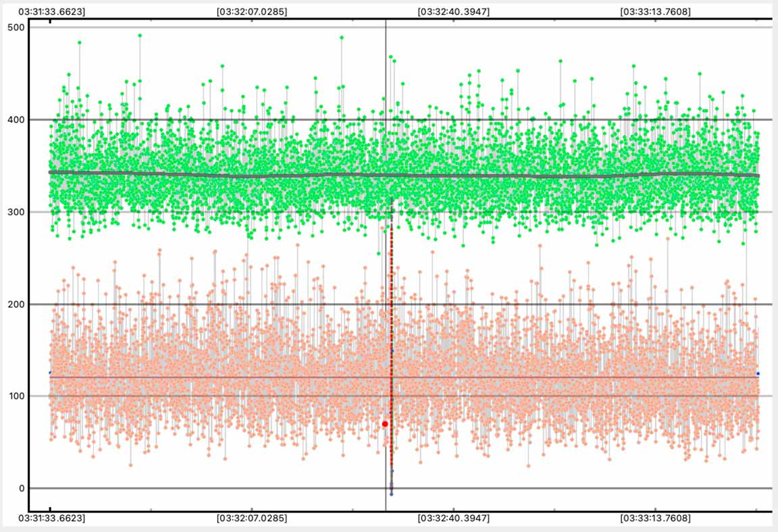
Task: Select the highest green data point near 490
Action: 140,36
